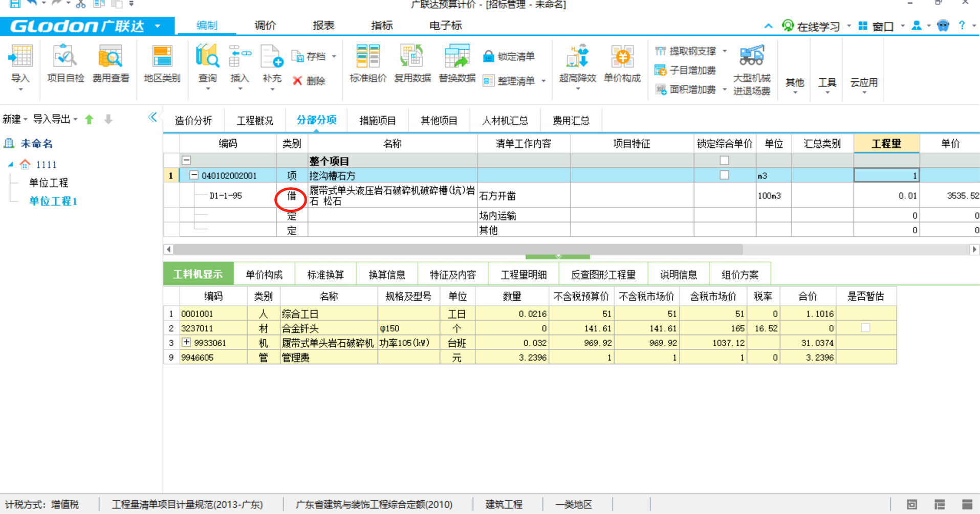Click the 工程量 column header

(x=886, y=144)
